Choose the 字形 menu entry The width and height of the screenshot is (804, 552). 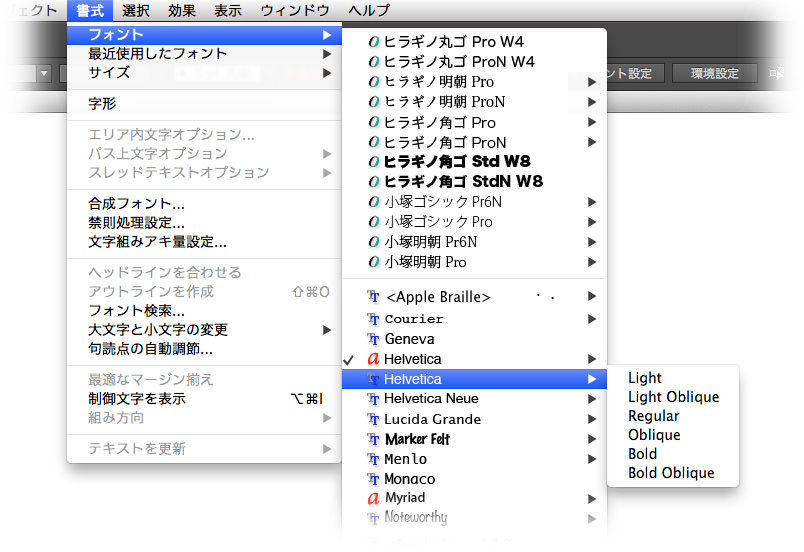click(x=205, y=104)
